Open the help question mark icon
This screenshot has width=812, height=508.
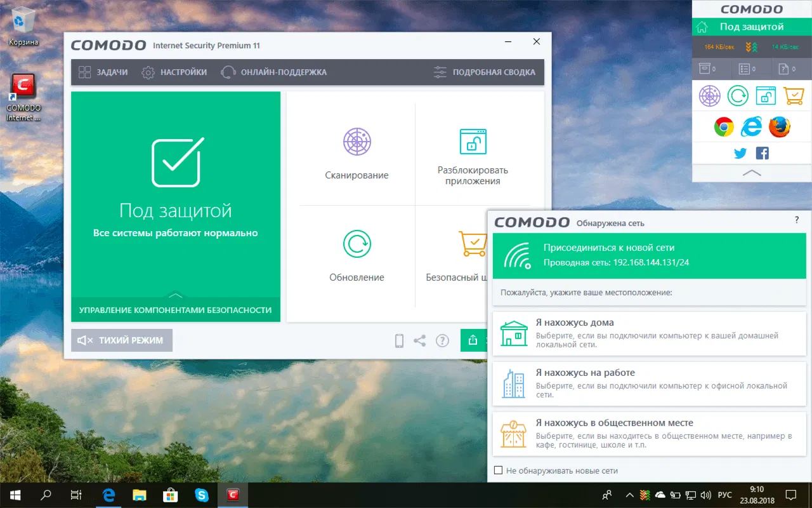pyautogui.click(x=442, y=340)
